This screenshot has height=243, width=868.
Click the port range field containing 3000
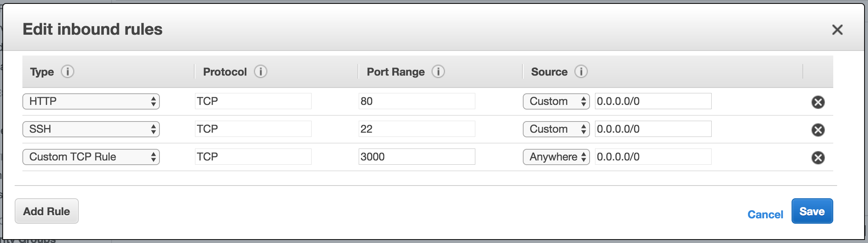click(x=417, y=157)
